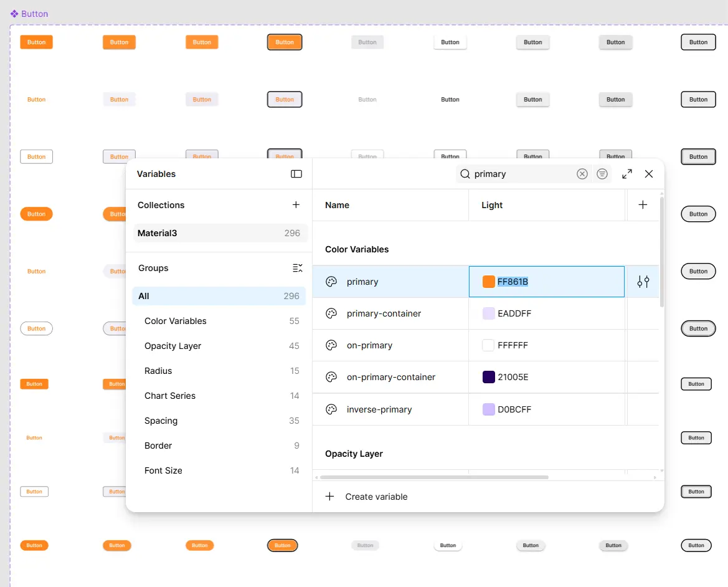Open the Border group
The width and height of the screenshot is (728, 587).
pyautogui.click(x=219, y=446)
